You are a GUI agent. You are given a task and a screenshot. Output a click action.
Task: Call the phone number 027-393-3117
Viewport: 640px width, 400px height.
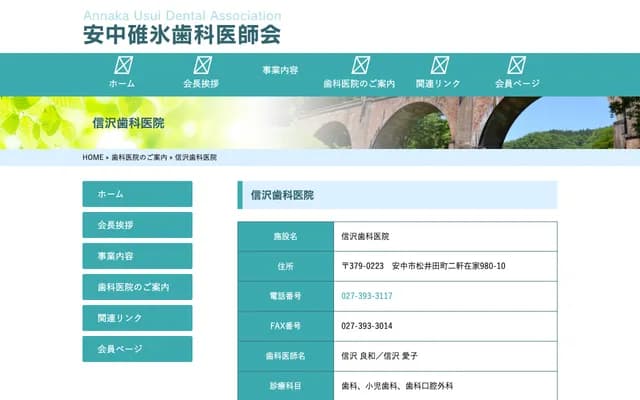point(366,296)
